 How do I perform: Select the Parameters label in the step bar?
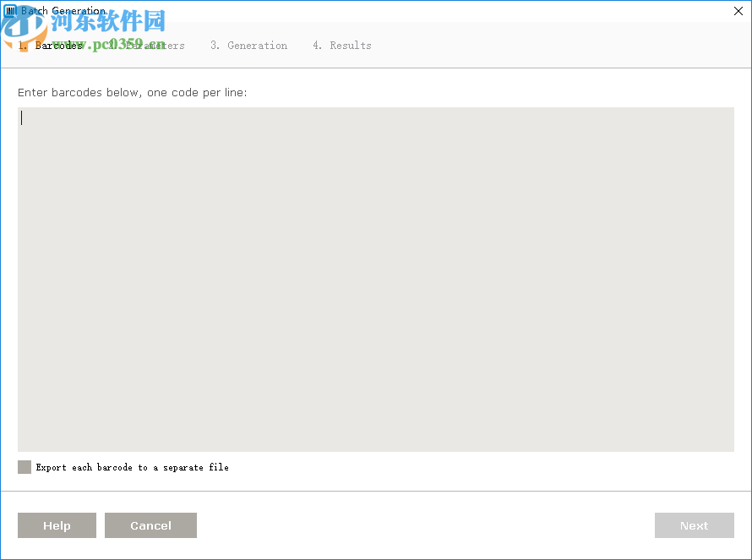(x=150, y=45)
